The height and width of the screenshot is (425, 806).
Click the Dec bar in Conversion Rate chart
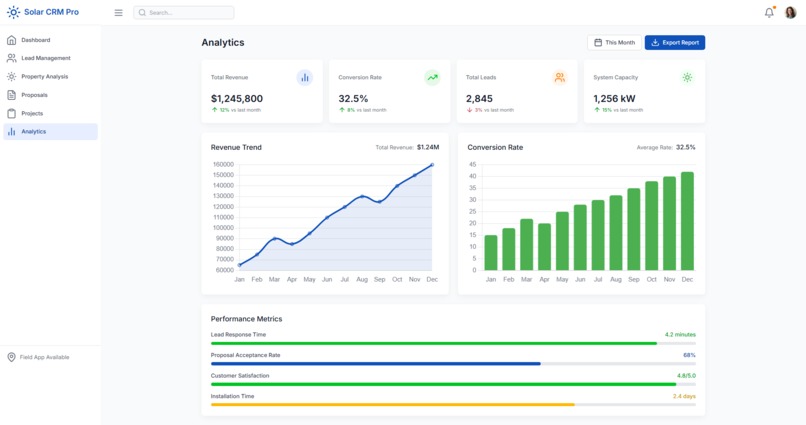tap(687, 221)
